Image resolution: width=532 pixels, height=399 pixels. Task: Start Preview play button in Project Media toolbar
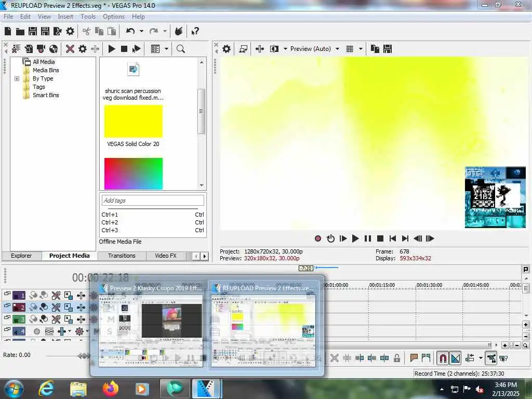pyautogui.click(x=111, y=49)
